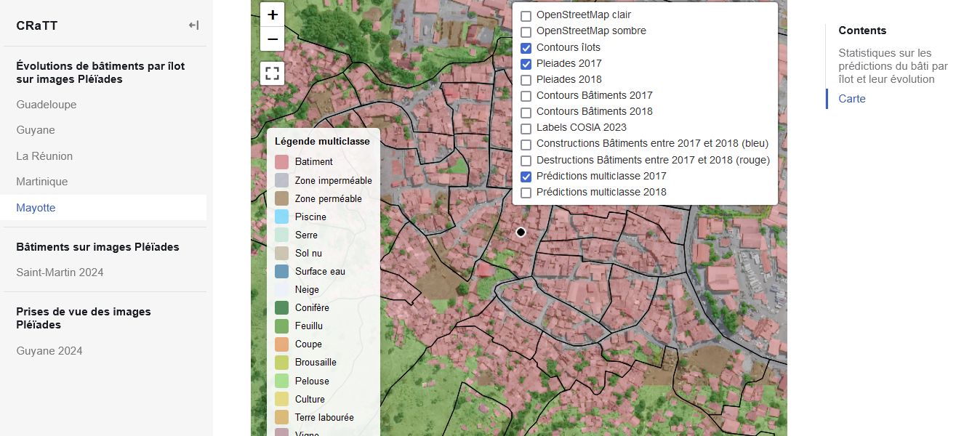Viewport: 980px width, 436px height.
Task: Go to La Réunion page
Action: point(44,156)
